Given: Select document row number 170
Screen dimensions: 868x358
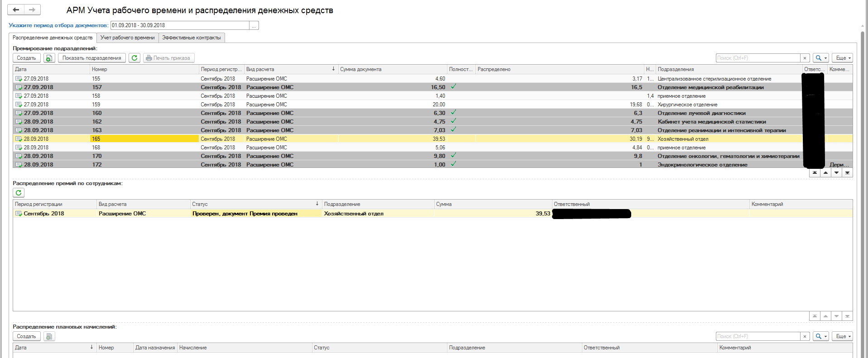Looking at the screenshot, I should pyautogui.click(x=97, y=156).
